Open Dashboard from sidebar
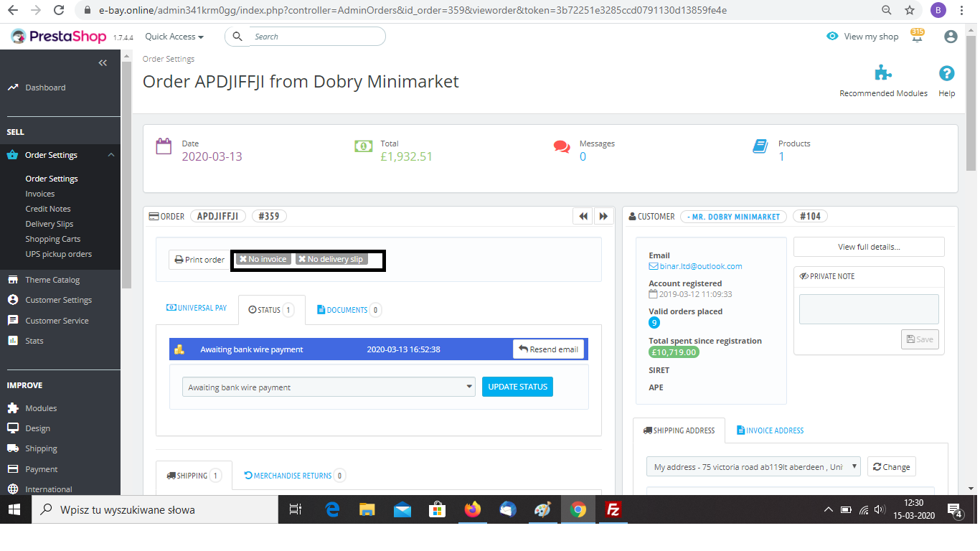 click(45, 88)
